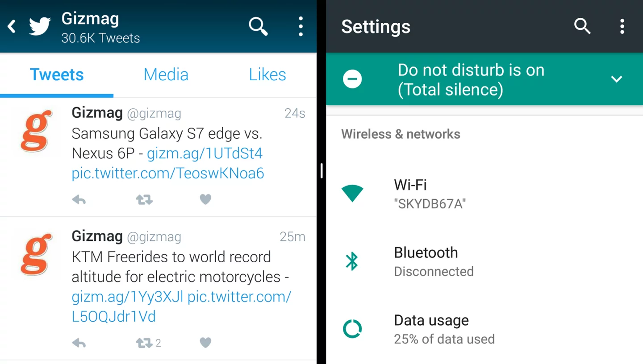The width and height of the screenshot is (643, 364).
Task: Tap the heart icon under the first tweet
Action: (x=205, y=199)
